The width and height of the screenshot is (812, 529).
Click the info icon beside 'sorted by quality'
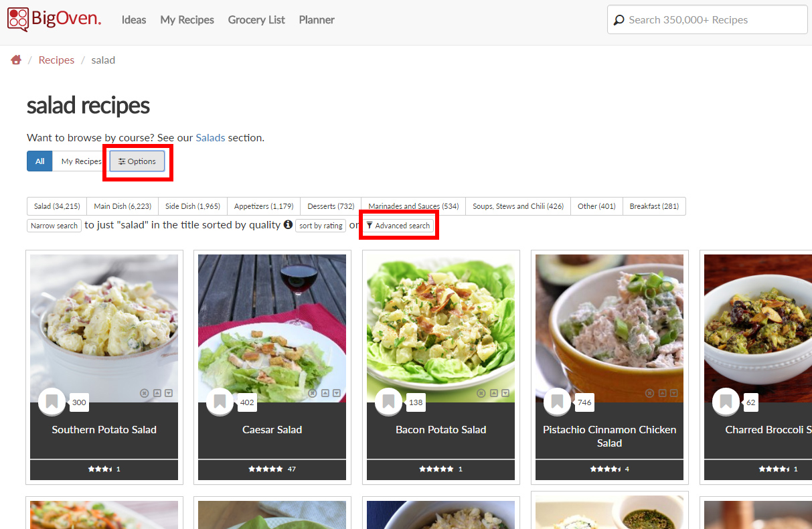[x=288, y=225]
